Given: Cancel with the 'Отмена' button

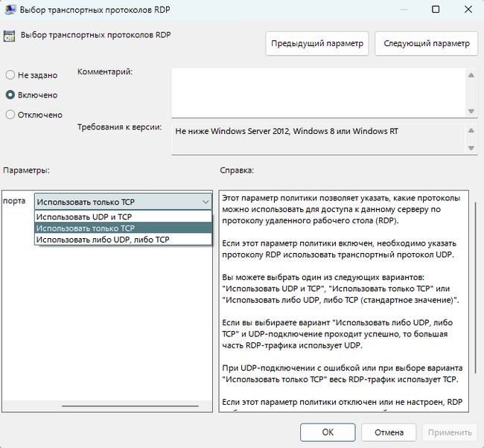Looking at the screenshot, I should [389, 432].
